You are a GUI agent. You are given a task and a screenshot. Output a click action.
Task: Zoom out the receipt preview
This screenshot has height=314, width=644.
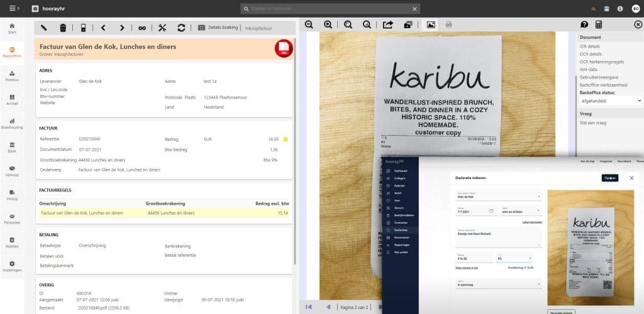point(309,24)
